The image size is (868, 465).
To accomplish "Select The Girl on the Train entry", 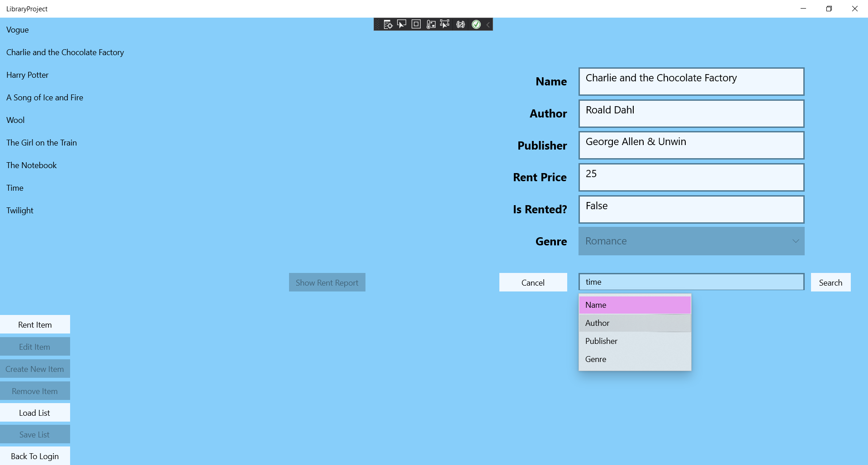I will point(41,142).
